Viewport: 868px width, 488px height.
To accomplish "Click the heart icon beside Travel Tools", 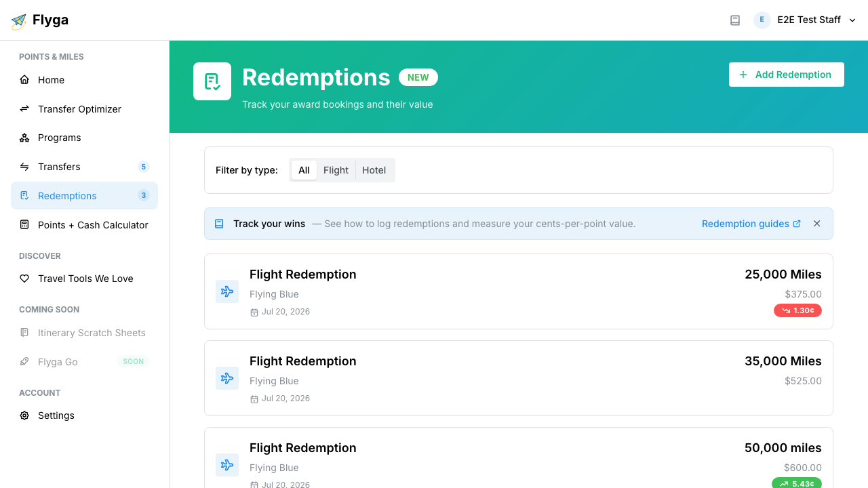I will tap(24, 279).
